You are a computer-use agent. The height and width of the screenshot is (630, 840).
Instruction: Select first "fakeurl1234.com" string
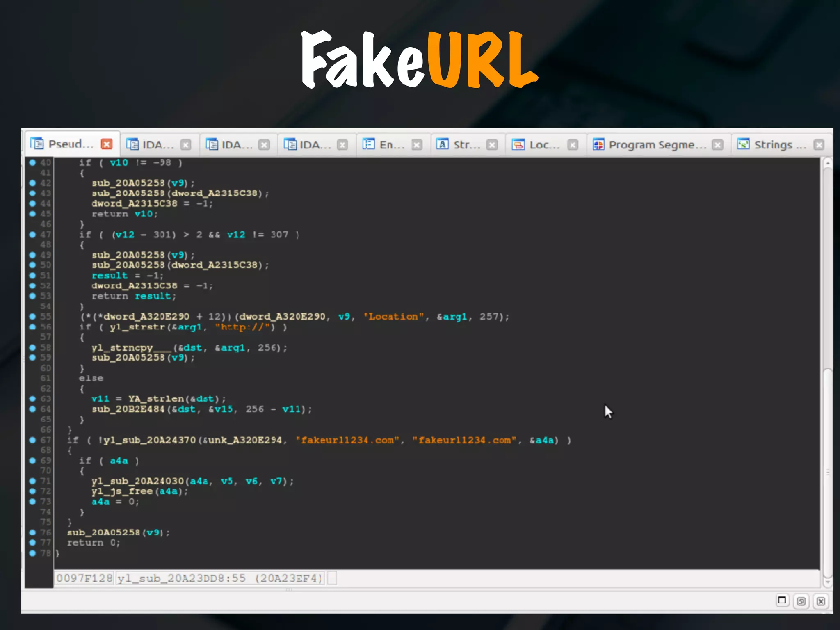tap(347, 440)
